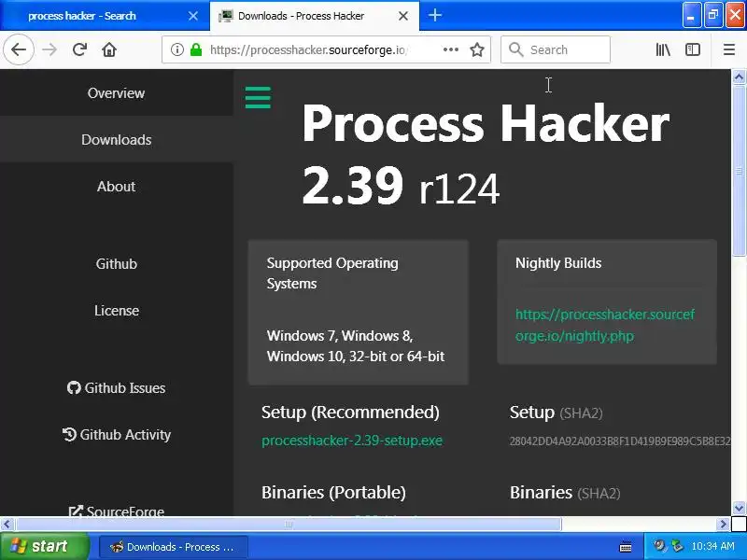The width and height of the screenshot is (747, 560).
Task: Click the vertical scrollbar thumb
Action: [x=739, y=171]
